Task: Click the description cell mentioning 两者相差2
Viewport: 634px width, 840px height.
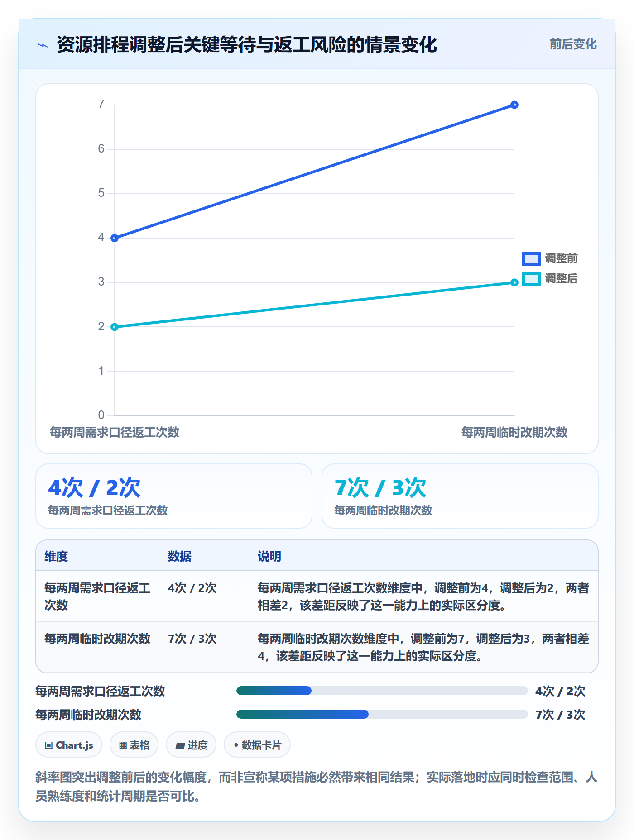Action: click(x=423, y=597)
